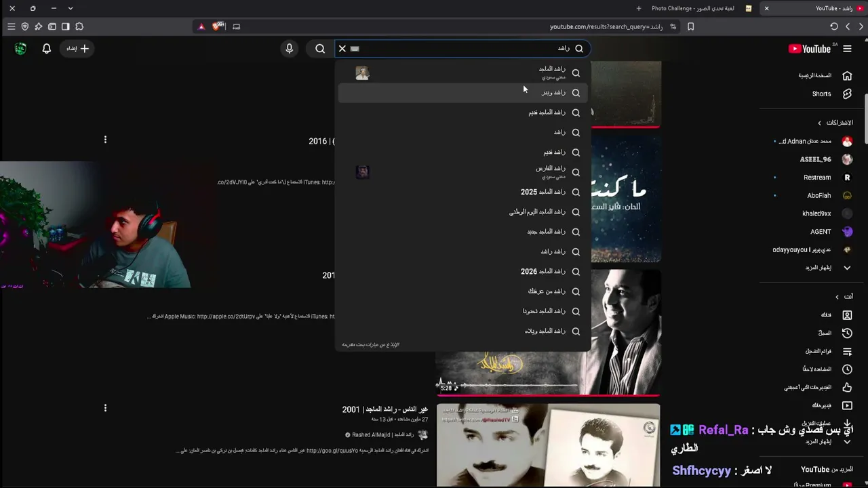Select the suggestion راشد الماجد with singer photo
868x488 pixels.
point(465,73)
